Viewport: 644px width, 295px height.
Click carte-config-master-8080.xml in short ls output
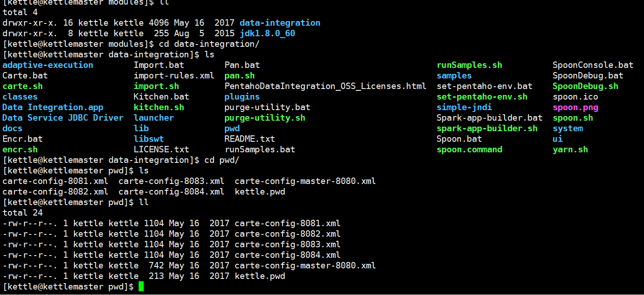click(305, 181)
